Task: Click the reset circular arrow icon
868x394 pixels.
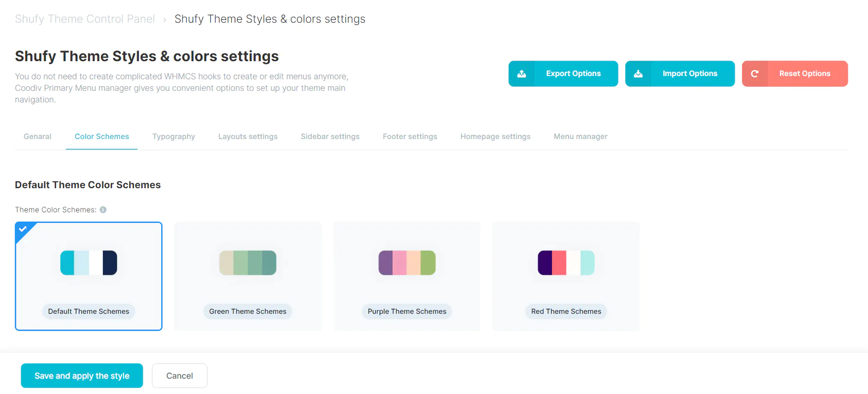Action: point(755,74)
